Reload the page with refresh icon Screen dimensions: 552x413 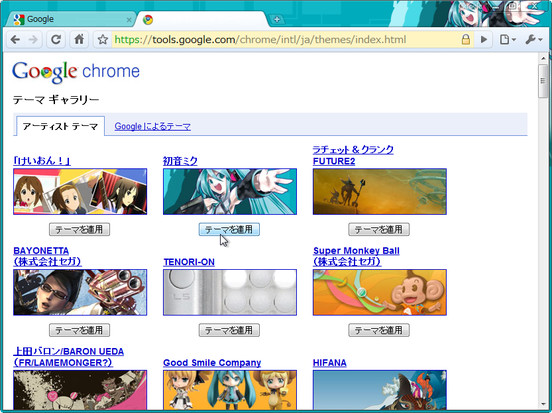coord(56,39)
